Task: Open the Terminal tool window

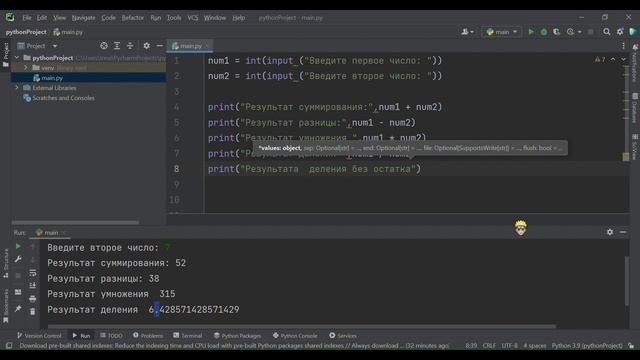Action: [x=188, y=336]
